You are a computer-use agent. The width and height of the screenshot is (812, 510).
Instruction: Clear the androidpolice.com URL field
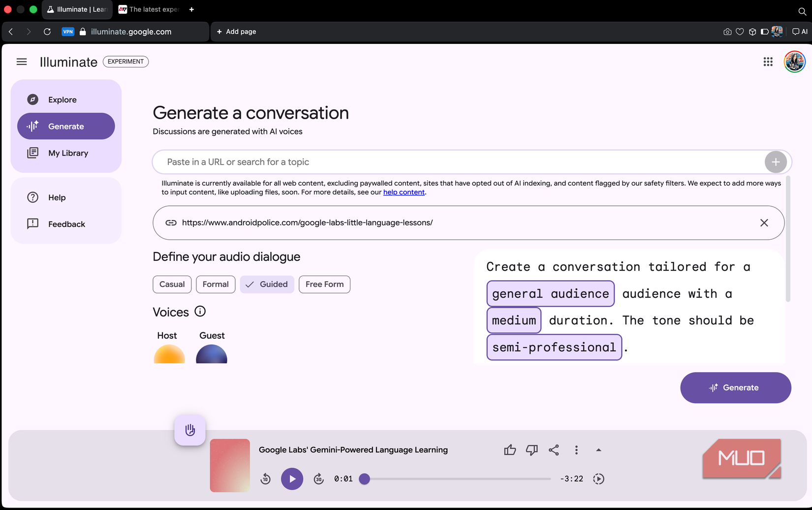764,223
